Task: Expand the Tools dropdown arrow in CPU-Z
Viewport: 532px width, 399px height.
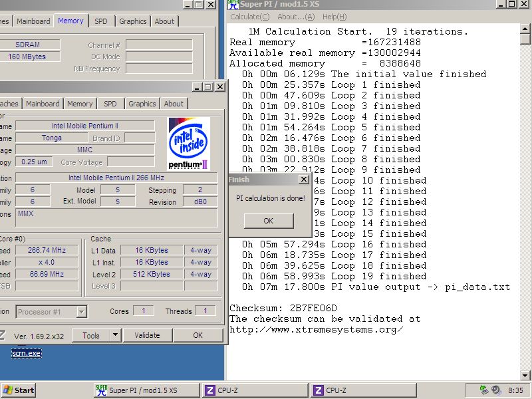Action: coord(115,335)
